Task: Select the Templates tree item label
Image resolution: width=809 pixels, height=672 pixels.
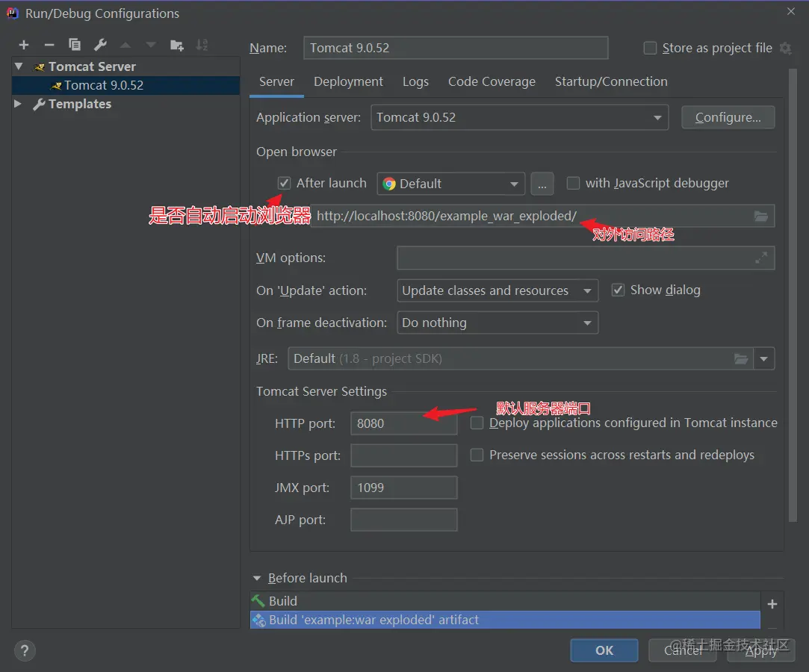Action: 80,104
